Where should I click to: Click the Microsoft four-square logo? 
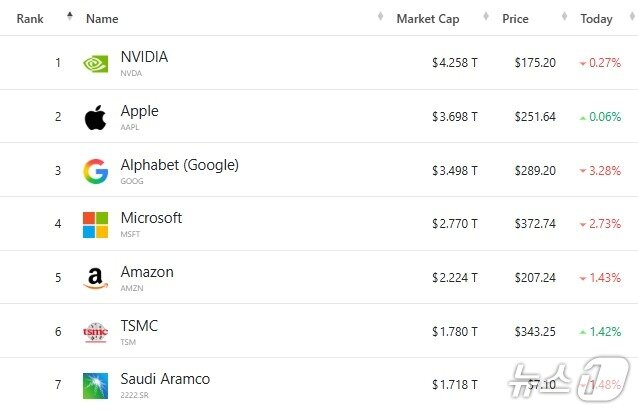95,225
